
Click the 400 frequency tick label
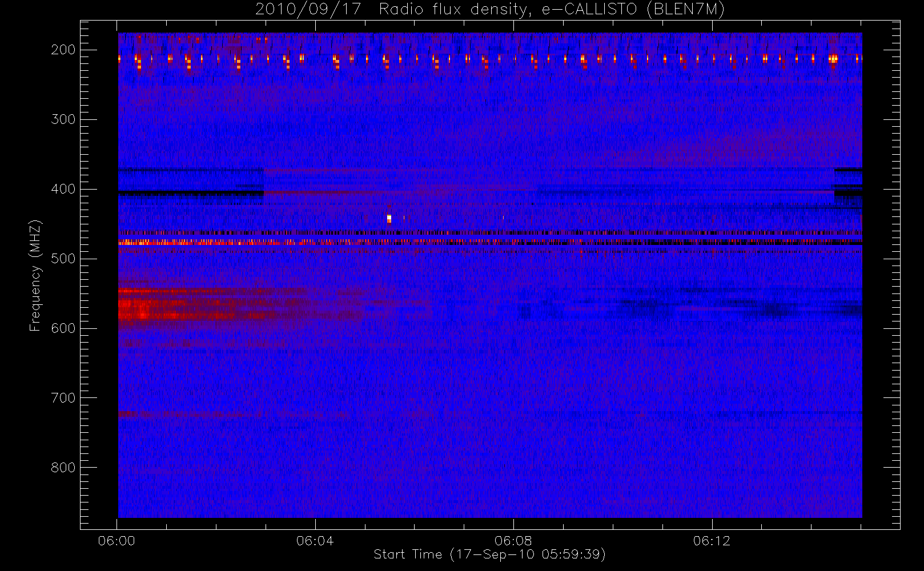[x=63, y=189]
